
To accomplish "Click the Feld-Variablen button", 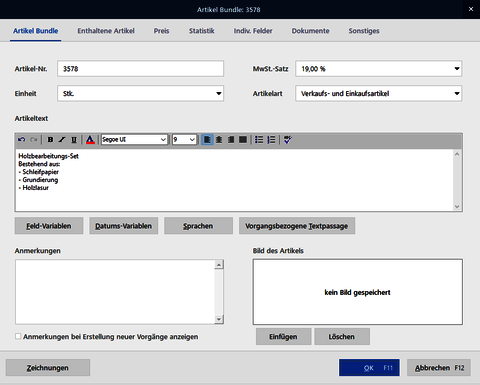I will click(49, 226).
